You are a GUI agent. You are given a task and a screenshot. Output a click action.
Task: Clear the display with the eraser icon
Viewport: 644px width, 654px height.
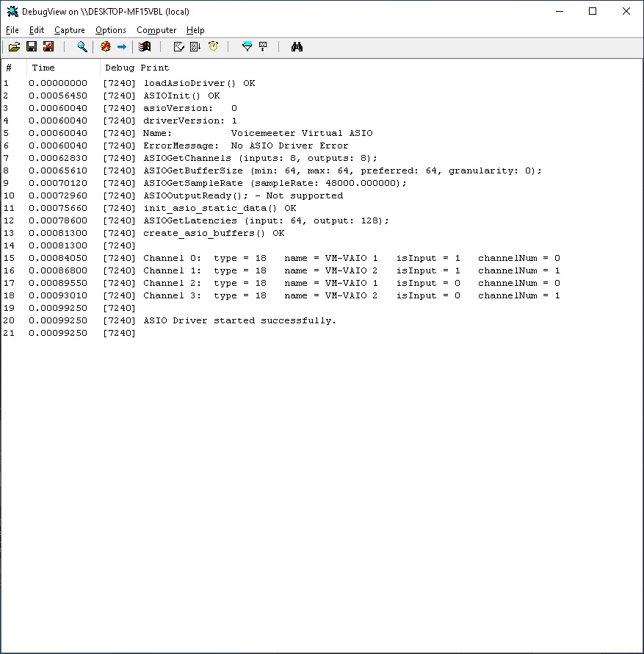pyautogui.click(x=178, y=47)
